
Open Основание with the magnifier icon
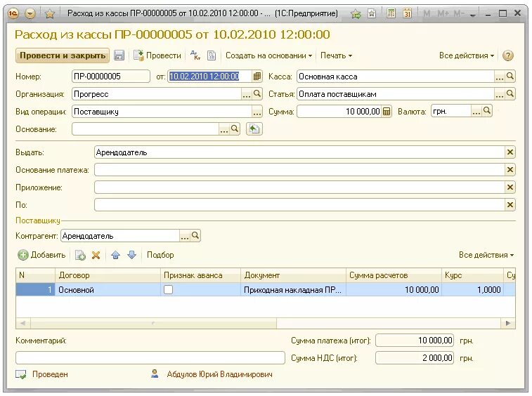[235, 128]
